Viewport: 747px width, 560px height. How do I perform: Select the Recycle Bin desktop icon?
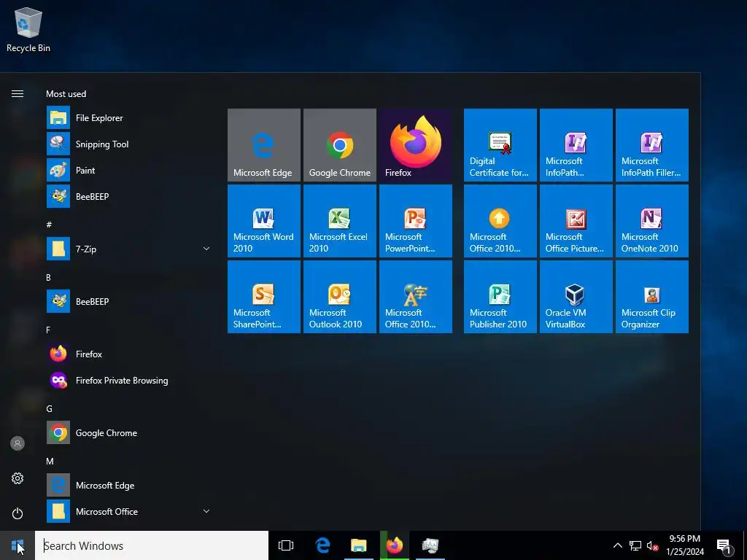[x=28, y=30]
